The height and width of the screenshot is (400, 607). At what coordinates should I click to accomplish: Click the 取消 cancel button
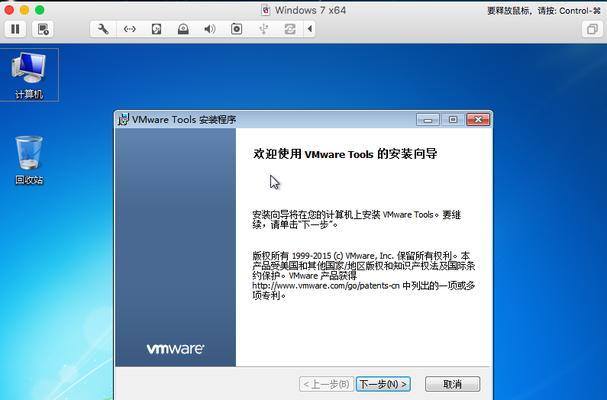[x=453, y=384]
